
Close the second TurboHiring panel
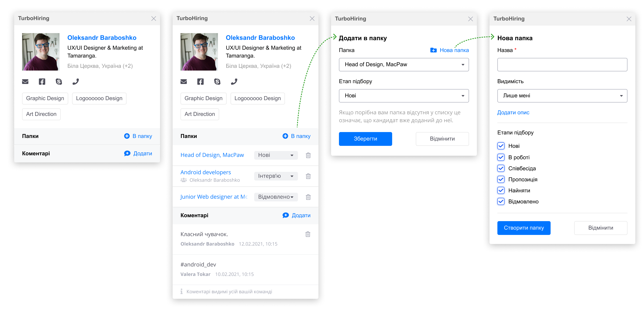(312, 19)
